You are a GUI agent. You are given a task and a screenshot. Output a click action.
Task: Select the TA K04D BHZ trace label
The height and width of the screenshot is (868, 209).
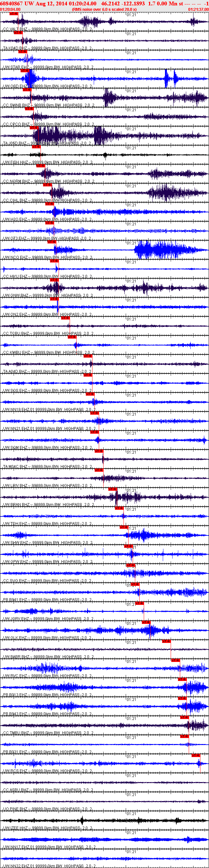(47, 48)
